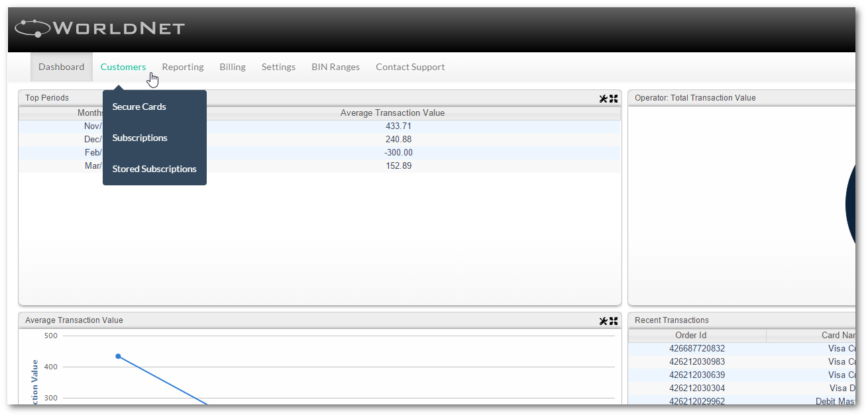
Task: Click the WorldNet logo
Action: click(x=100, y=28)
